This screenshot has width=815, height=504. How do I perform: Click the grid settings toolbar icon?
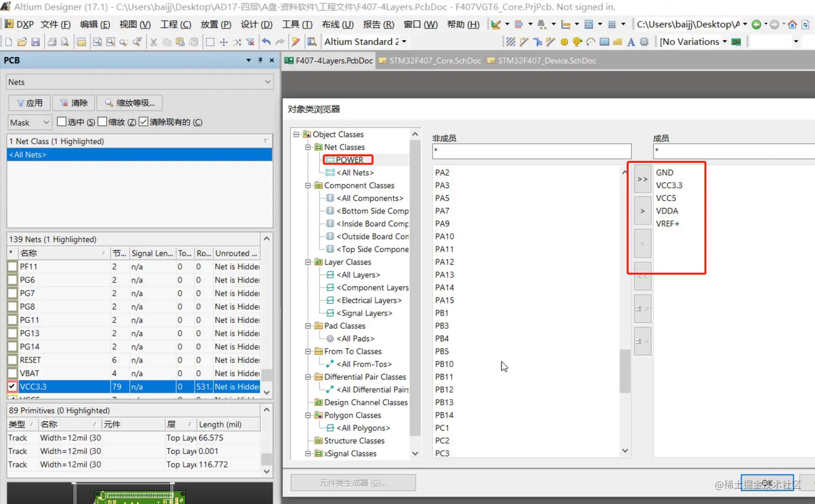point(612,24)
